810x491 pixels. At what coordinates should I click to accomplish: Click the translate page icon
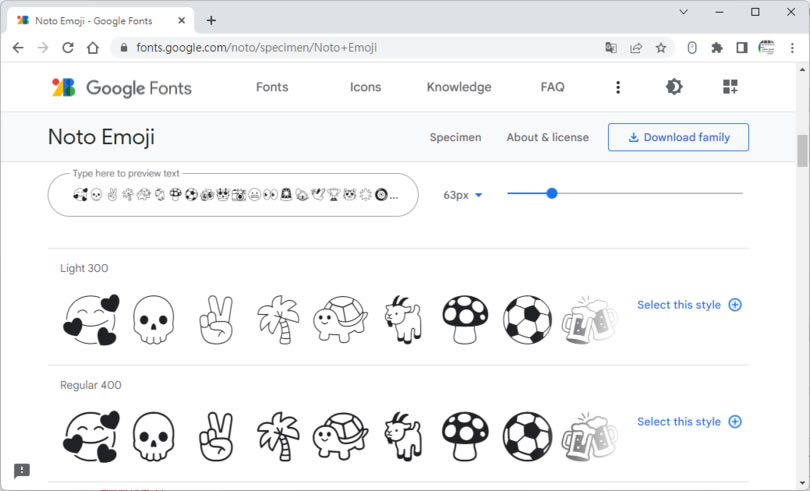click(x=611, y=47)
